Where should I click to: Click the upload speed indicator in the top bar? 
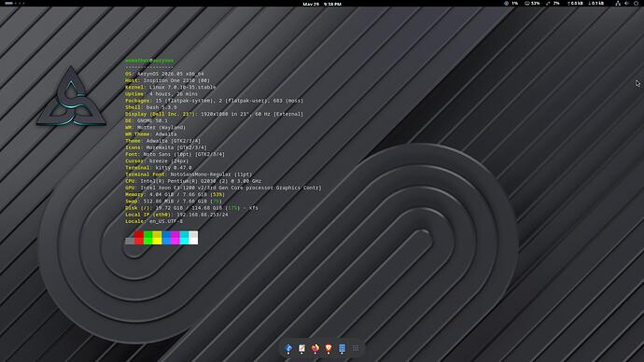pyautogui.click(x=575, y=4)
